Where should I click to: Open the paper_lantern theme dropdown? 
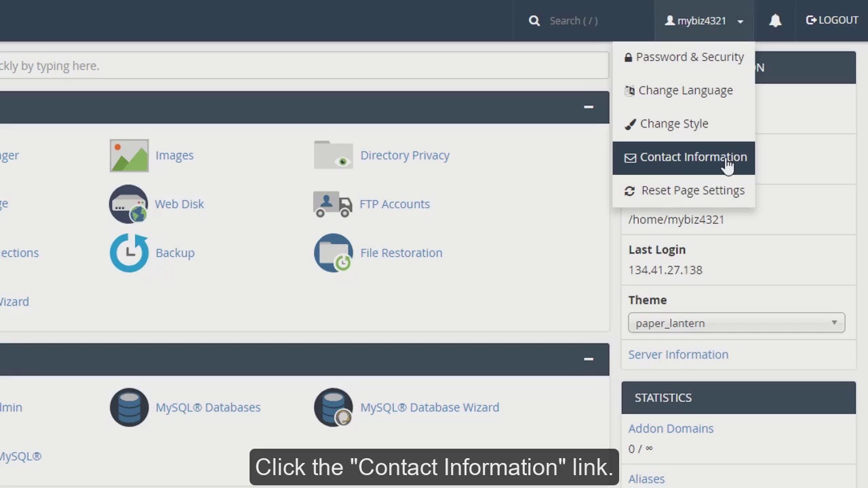[x=736, y=323]
